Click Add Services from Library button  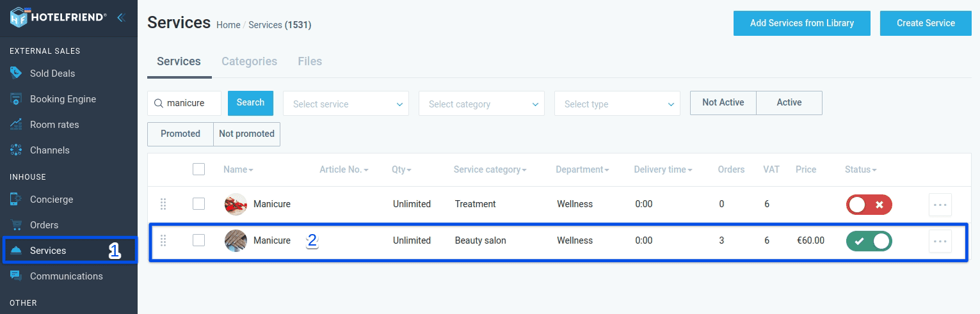(802, 23)
